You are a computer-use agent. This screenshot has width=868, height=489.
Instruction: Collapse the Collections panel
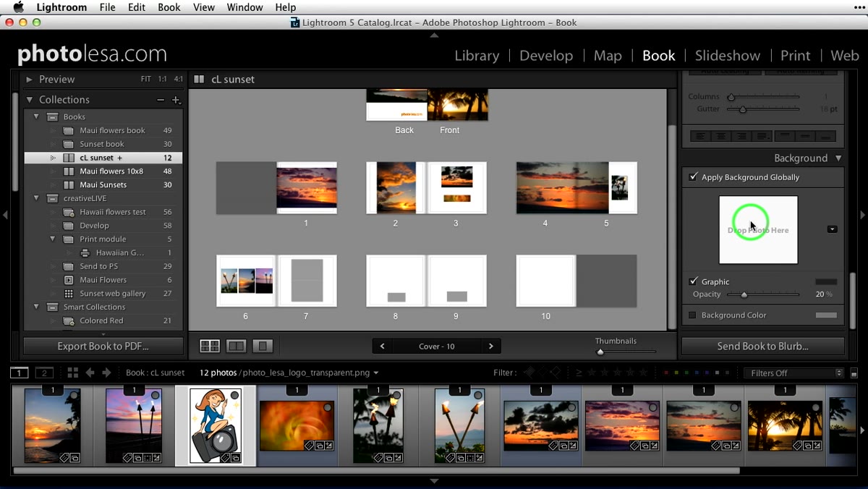(x=30, y=100)
